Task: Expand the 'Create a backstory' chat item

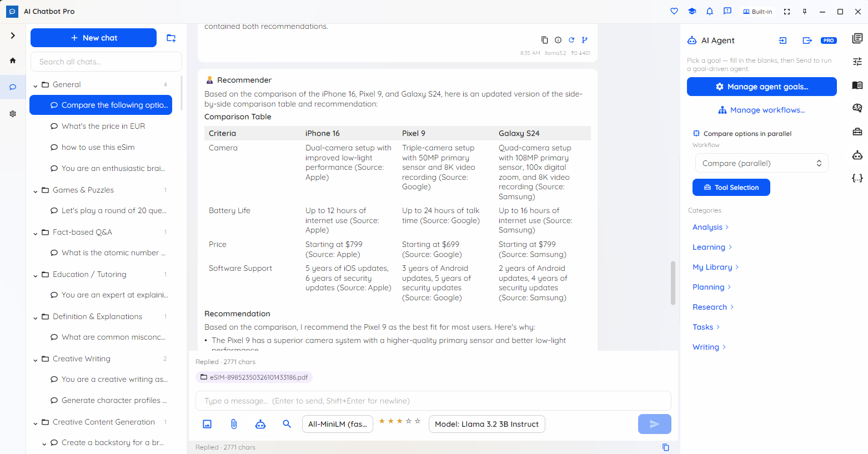Action: pyautogui.click(x=44, y=443)
